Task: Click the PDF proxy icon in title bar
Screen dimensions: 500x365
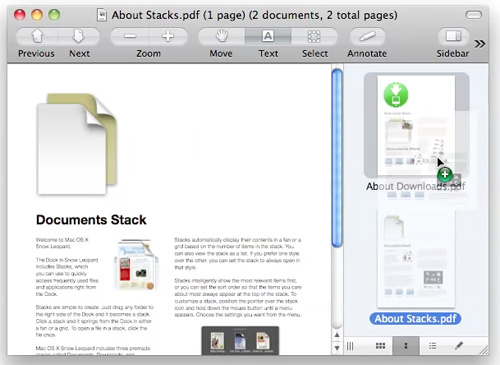Action: click(x=102, y=15)
